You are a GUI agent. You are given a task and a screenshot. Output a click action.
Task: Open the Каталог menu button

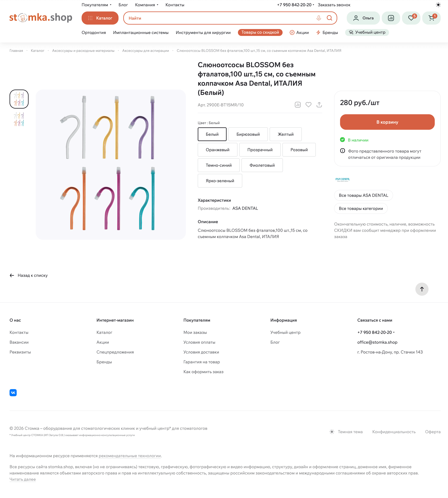click(100, 18)
